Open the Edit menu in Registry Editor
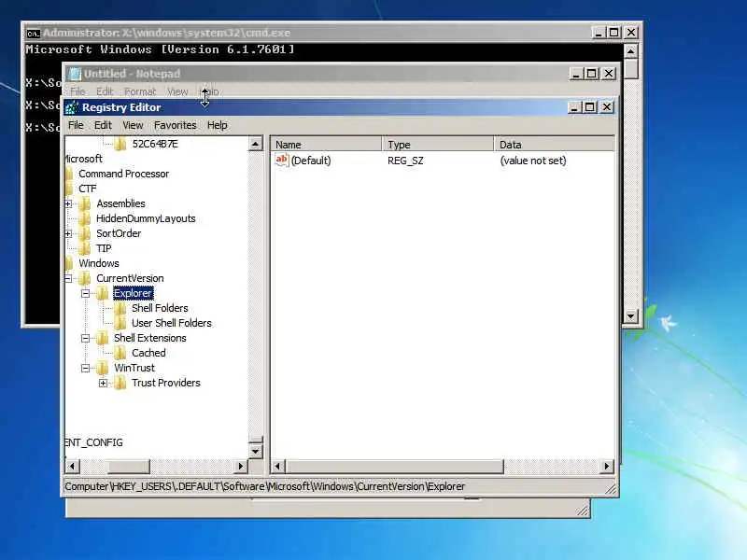 point(103,125)
